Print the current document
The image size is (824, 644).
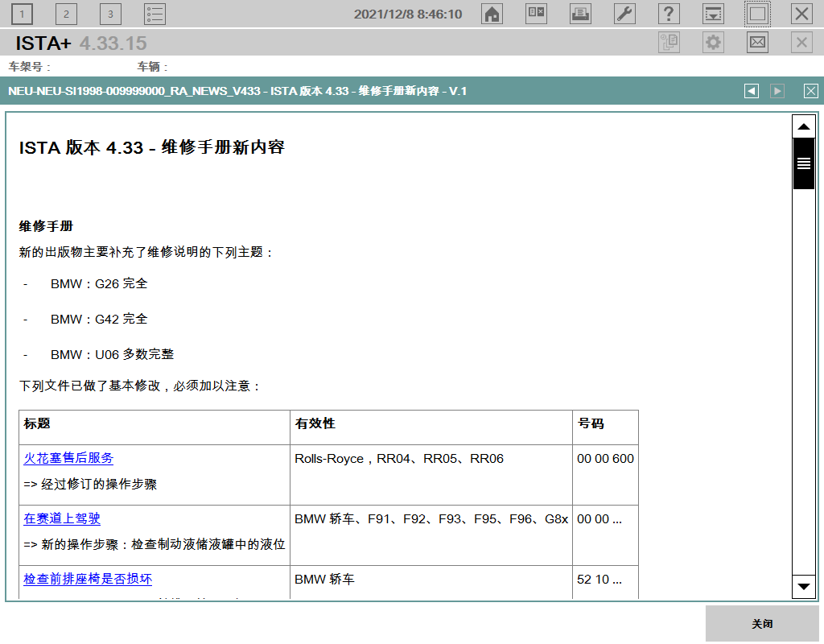point(581,14)
